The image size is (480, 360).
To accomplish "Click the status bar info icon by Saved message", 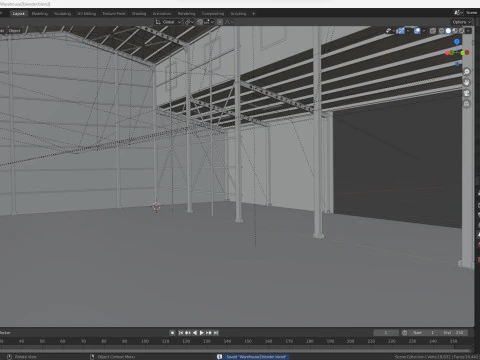I will [219, 357].
